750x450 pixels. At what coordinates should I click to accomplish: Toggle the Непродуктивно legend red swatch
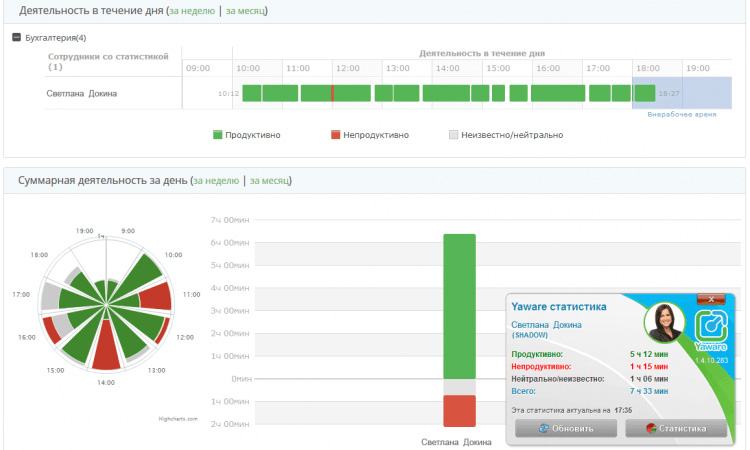(x=335, y=135)
